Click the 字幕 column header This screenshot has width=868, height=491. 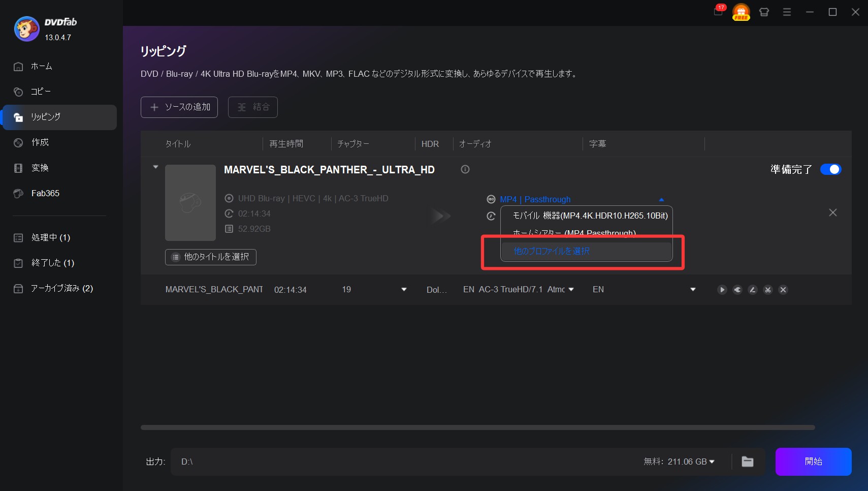pyautogui.click(x=598, y=144)
